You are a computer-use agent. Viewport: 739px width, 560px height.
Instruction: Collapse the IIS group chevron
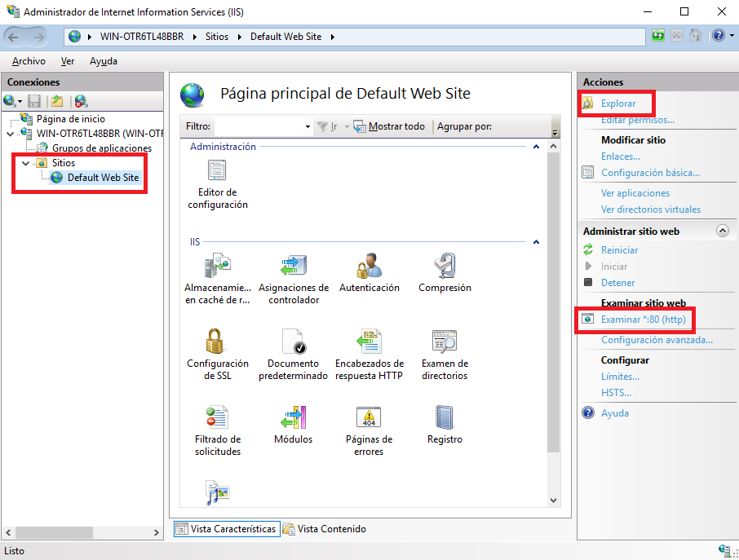(536, 242)
